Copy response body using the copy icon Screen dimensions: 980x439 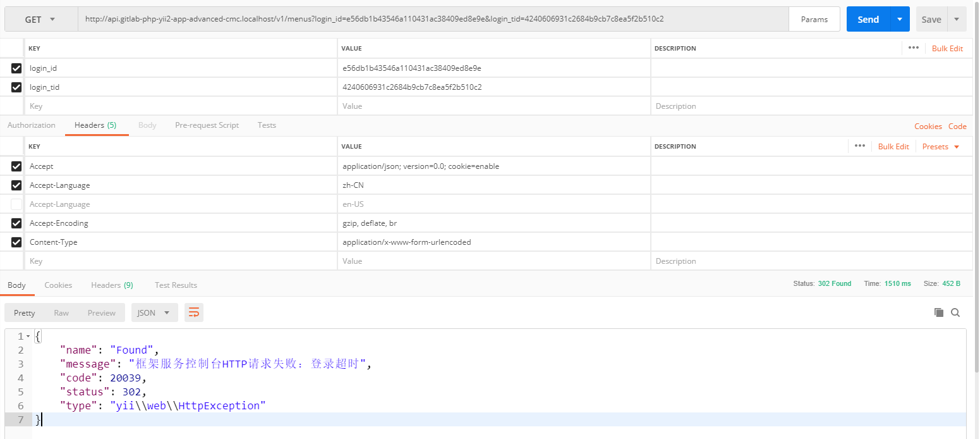(939, 312)
